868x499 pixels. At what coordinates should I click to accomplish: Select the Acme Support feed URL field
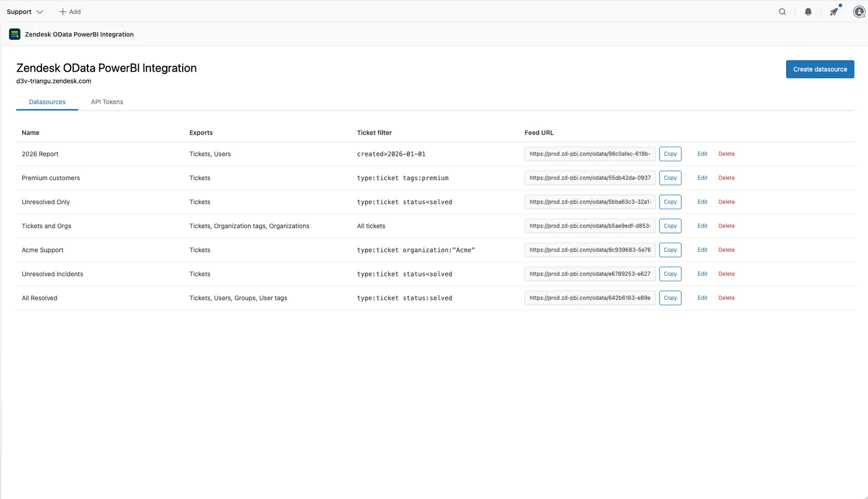point(590,250)
